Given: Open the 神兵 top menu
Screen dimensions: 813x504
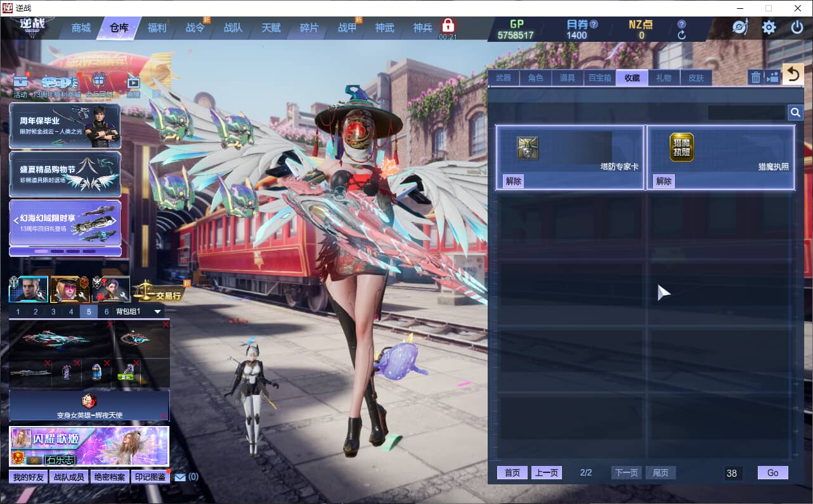Looking at the screenshot, I should [423, 28].
